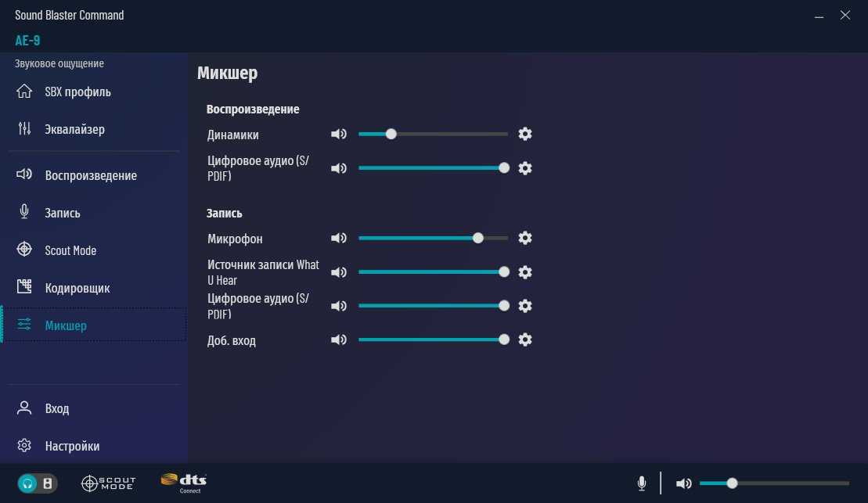
Task: Click gear icon beside Доб. вход
Action: pos(525,340)
